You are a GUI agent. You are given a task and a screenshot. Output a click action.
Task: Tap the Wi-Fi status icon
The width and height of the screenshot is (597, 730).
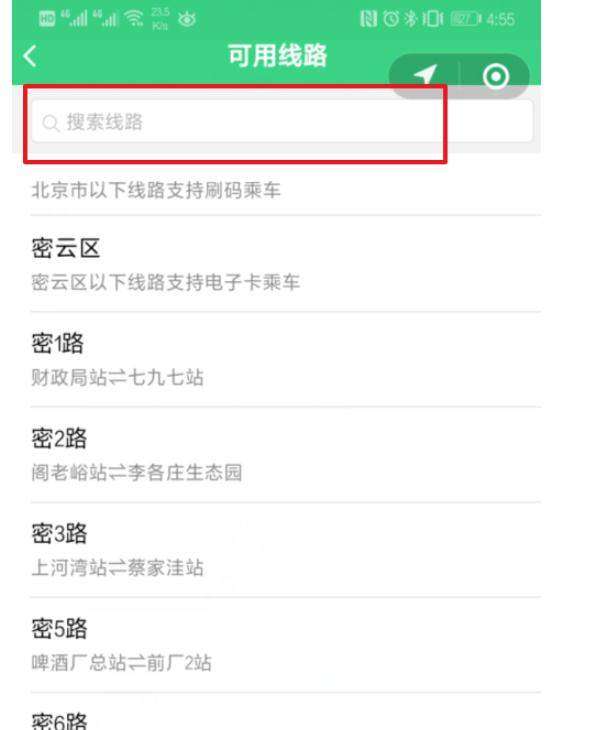click(135, 19)
